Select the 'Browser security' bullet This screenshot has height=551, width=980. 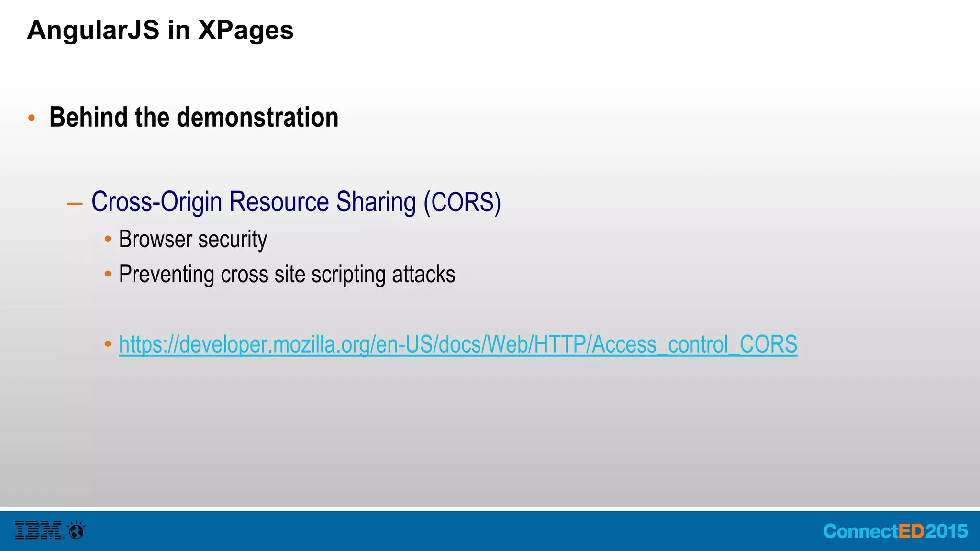pyautogui.click(x=193, y=239)
